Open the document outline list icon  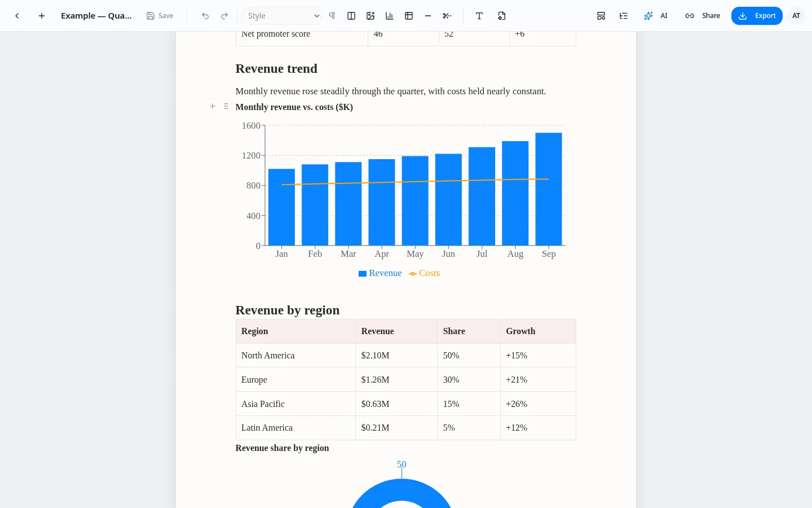(624, 16)
